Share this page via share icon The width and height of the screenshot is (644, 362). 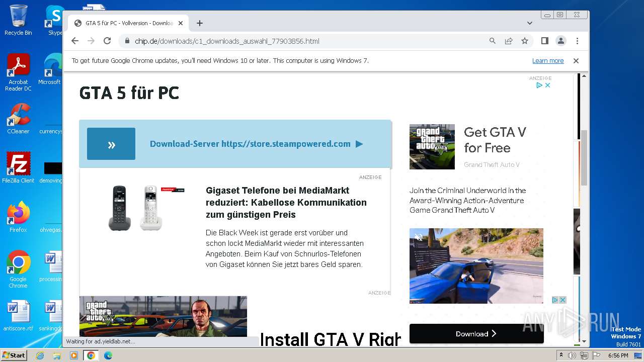[509, 41]
